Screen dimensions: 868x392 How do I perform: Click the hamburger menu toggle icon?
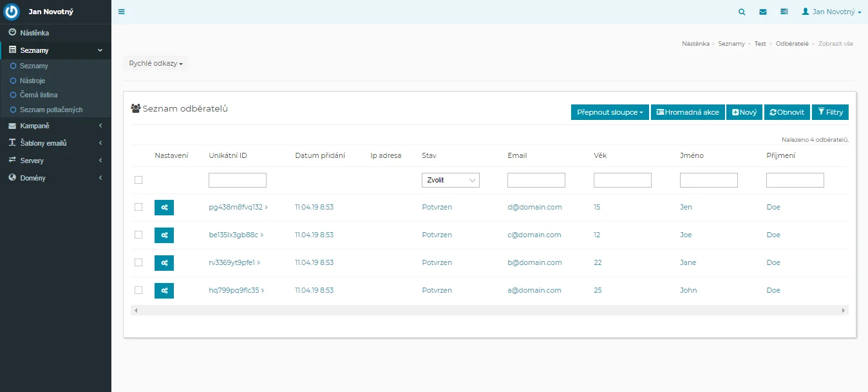pos(122,12)
